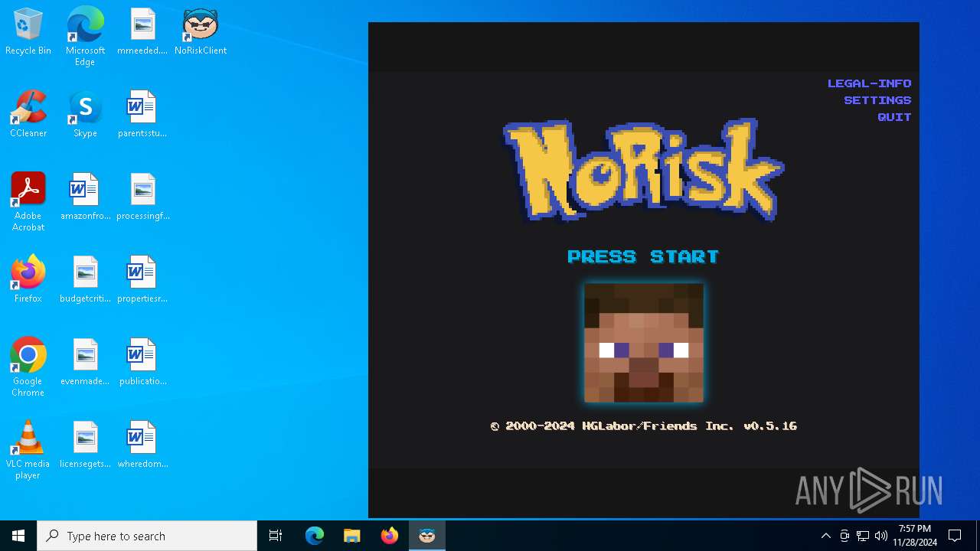
Task: Select the Skype desktop shortcut
Action: (85, 115)
